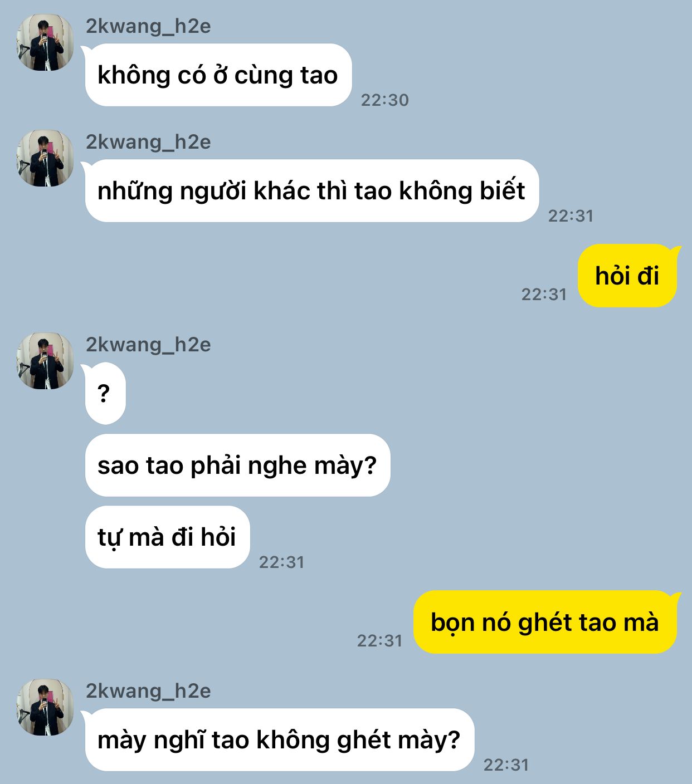Click the 2kwang_h2e name above "những người khác"
The image size is (692, 784).
[x=148, y=142]
